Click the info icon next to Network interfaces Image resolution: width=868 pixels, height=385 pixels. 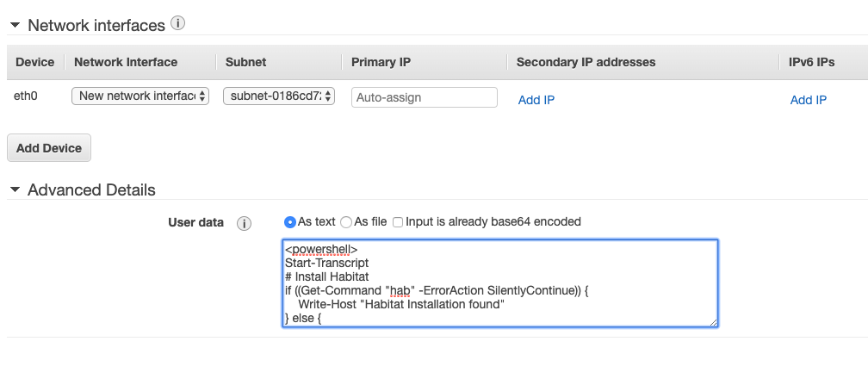tap(177, 24)
